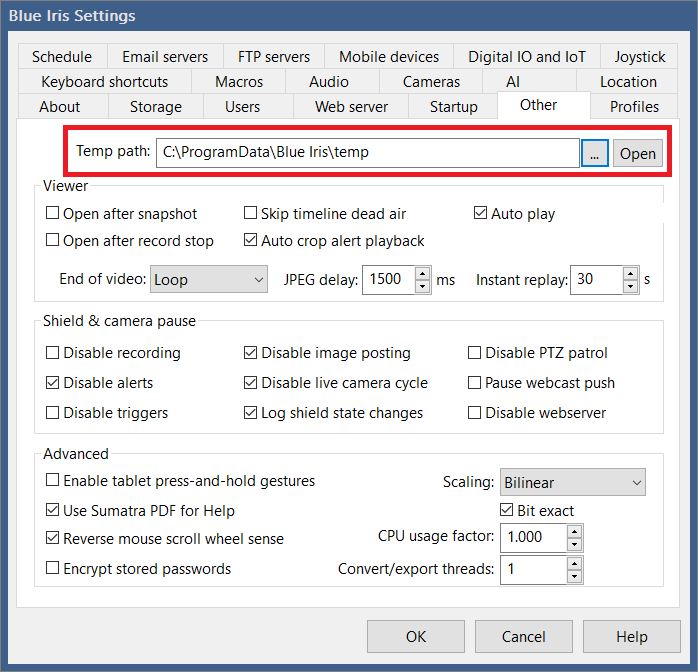
Task: Decrease JPEG delay with down arrow
Action: click(x=422, y=287)
